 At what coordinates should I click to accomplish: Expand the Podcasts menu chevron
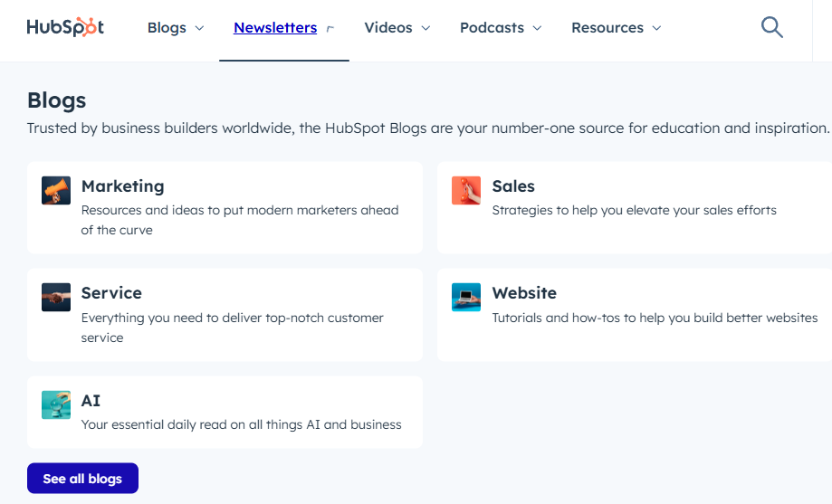point(537,28)
